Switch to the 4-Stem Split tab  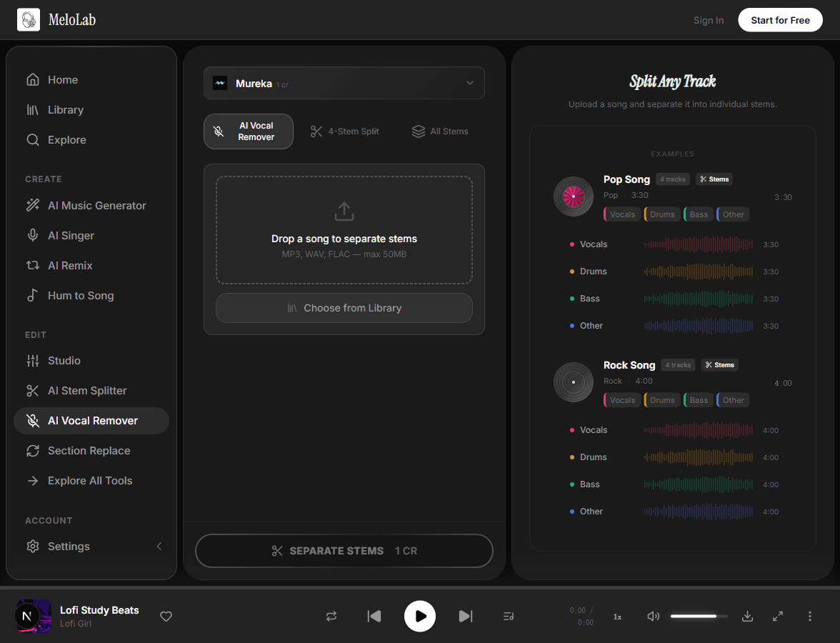(344, 131)
